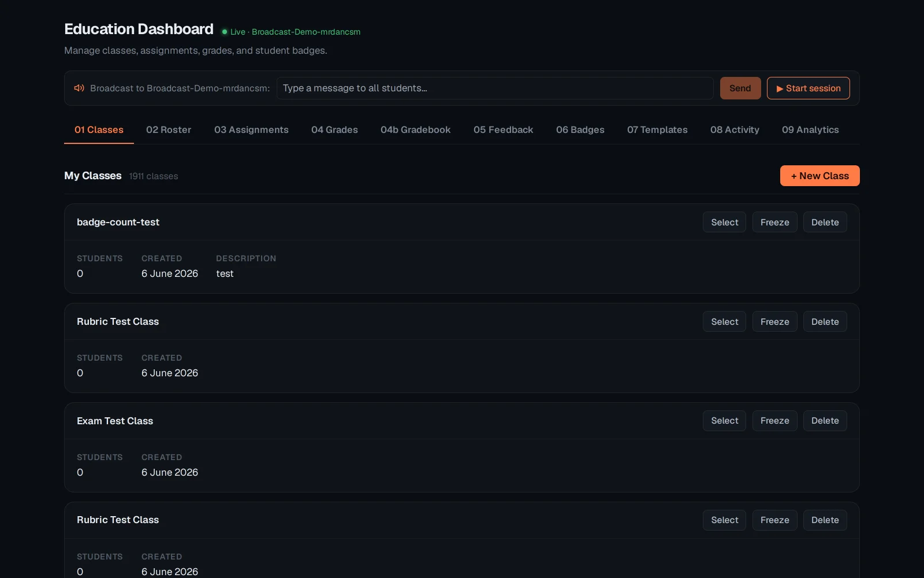Click the created date of badge-count-test
This screenshot has height=578, width=924.
tap(170, 273)
